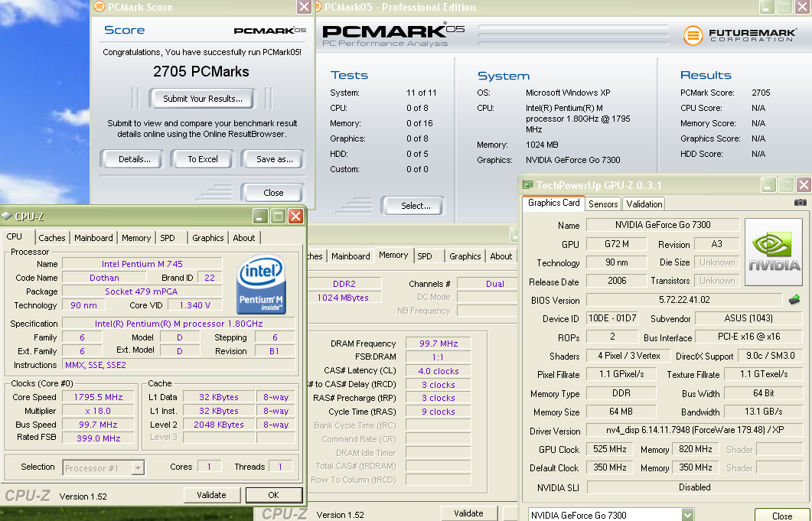The height and width of the screenshot is (521, 812).
Task: Click the Intel Pentium M logo in CPU-Z
Action: tap(262, 285)
